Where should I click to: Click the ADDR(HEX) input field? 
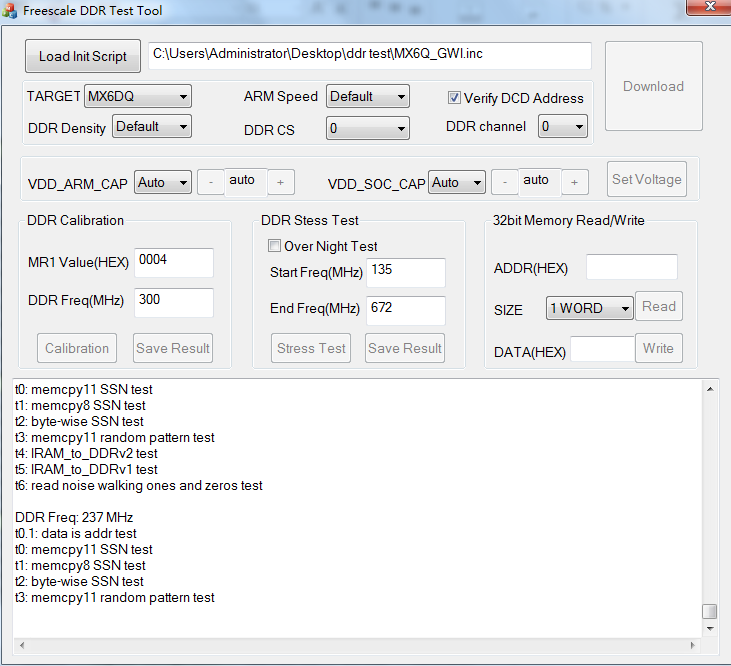632,267
